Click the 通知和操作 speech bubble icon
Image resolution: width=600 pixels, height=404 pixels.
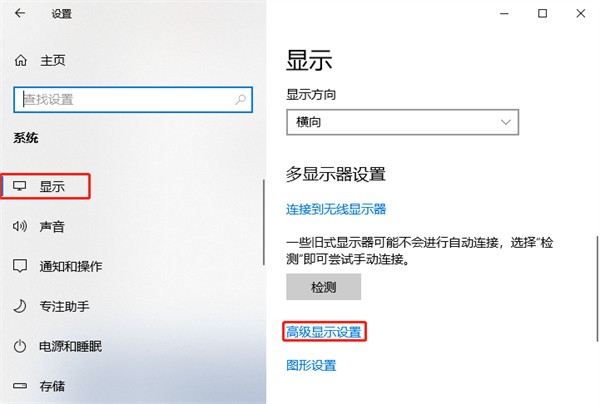(20, 266)
